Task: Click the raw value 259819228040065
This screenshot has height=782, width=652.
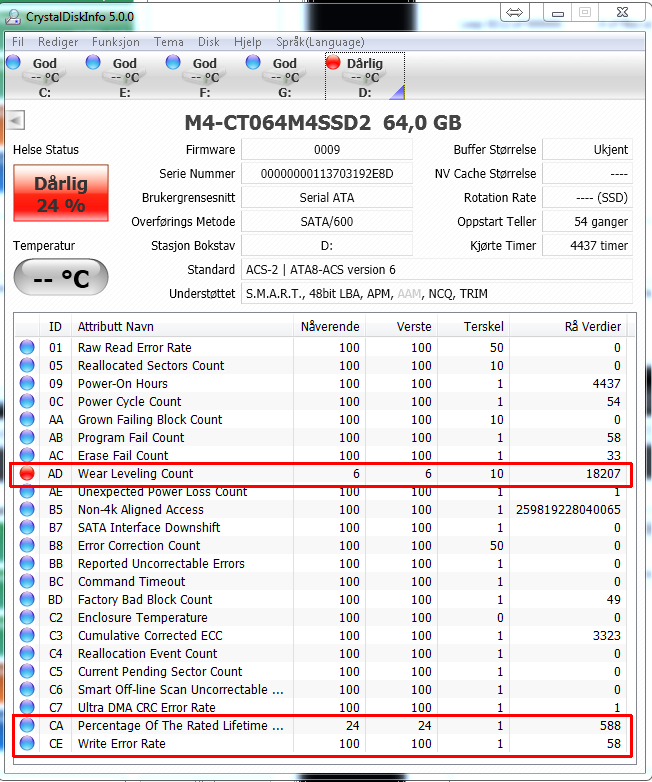Action: [568, 509]
